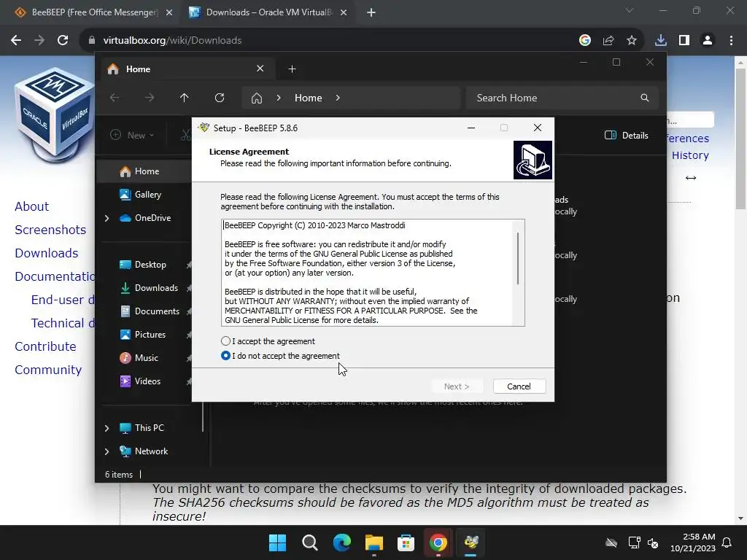Viewport: 747px width, 560px height.
Task: Open Chrome three-dot menu
Action: [x=731, y=41]
